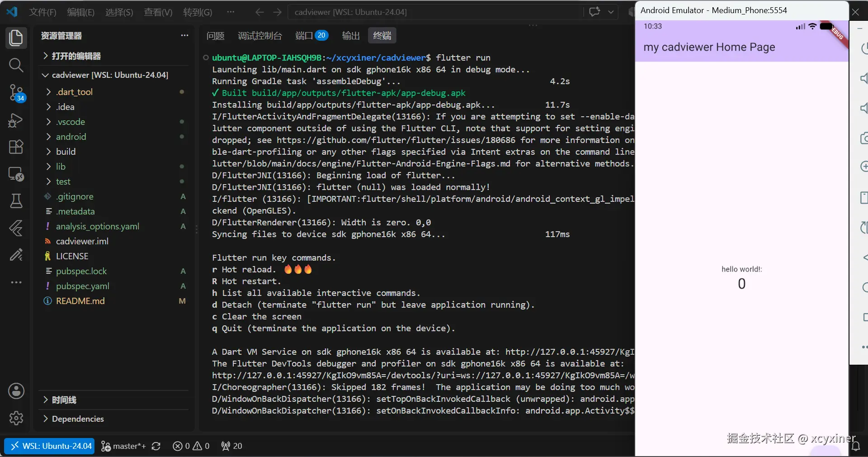Click the VS Code logo icon

(12, 12)
